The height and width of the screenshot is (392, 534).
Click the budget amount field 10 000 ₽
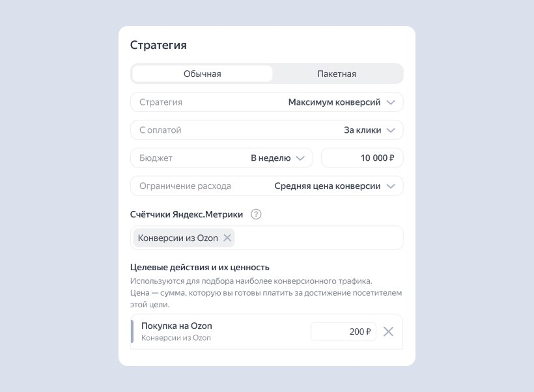pyautogui.click(x=362, y=158)
